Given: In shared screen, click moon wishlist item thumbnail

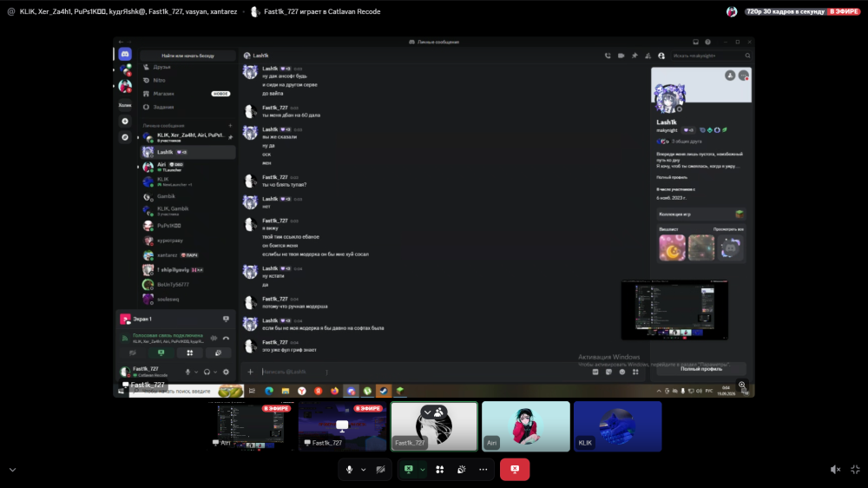Looking at the screenshot, I should tap(672, 247).
